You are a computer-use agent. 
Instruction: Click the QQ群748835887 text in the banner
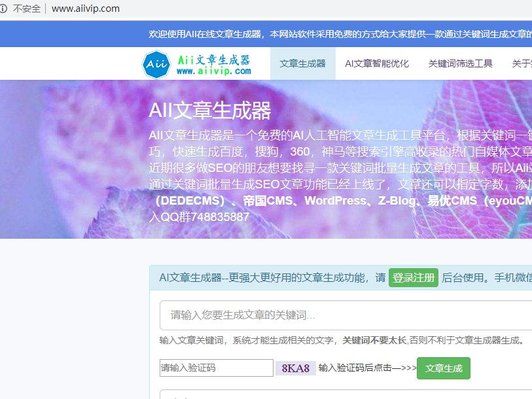pos(205,217)
